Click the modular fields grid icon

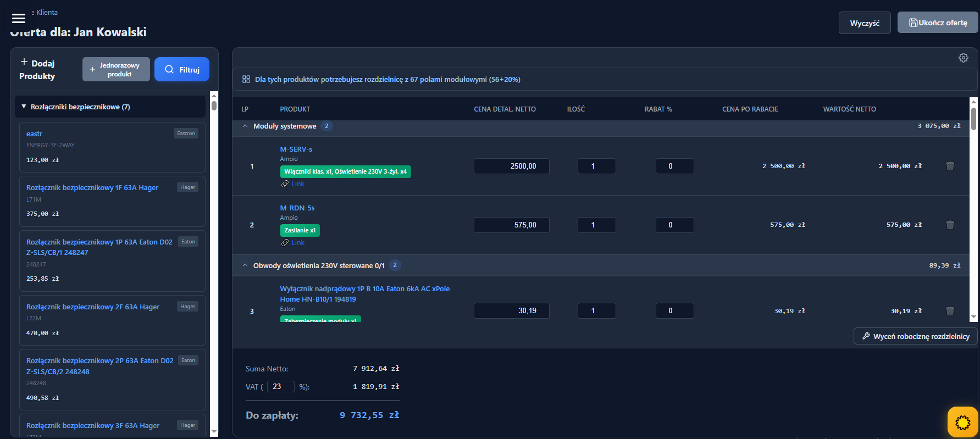click(x=246, y=80)
